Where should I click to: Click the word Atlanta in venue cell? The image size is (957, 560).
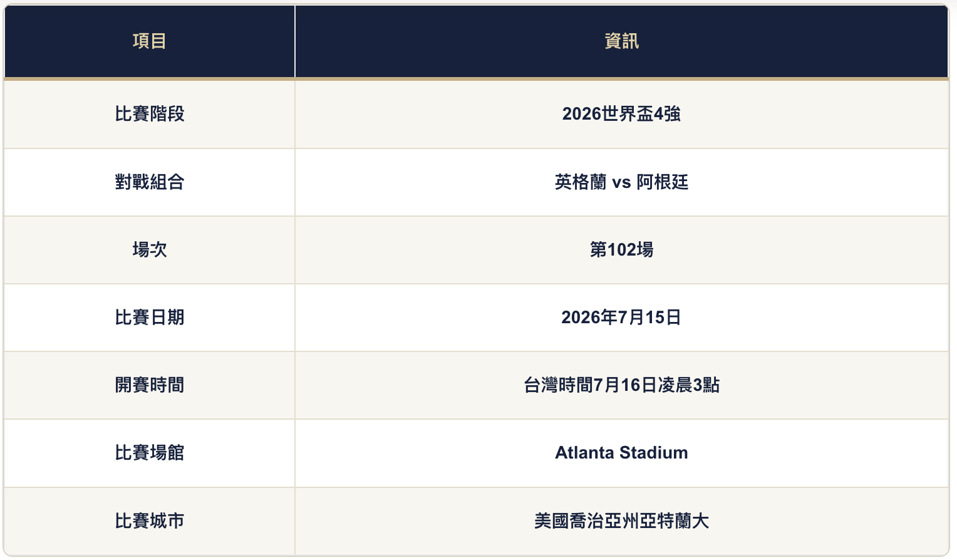click(584, 453)
